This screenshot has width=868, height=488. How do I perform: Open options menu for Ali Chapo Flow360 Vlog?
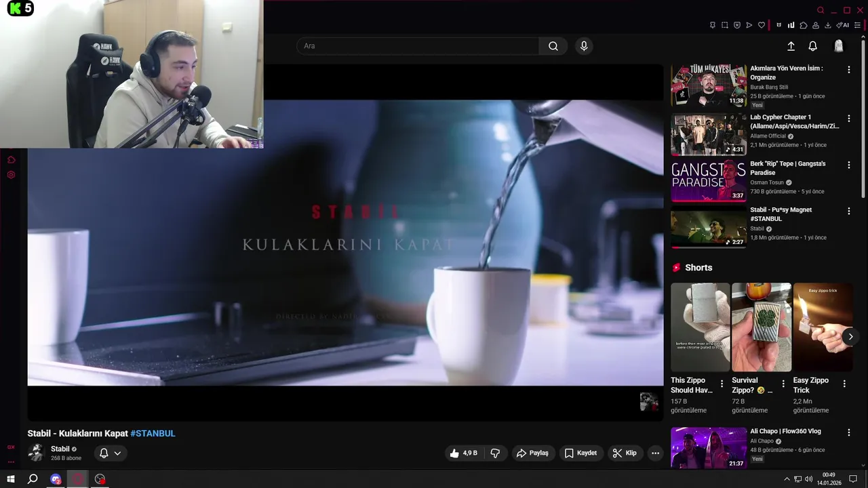(x=848, y=433)
